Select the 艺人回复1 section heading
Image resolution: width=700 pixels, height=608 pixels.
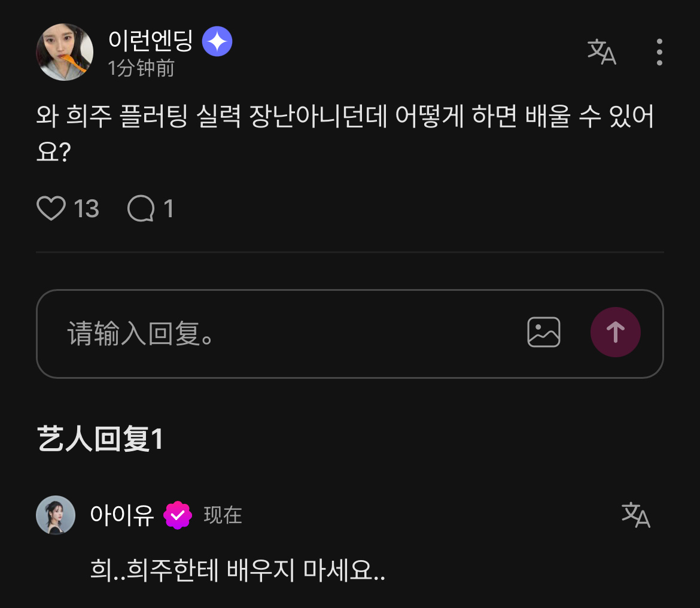(x=100, y=439)
